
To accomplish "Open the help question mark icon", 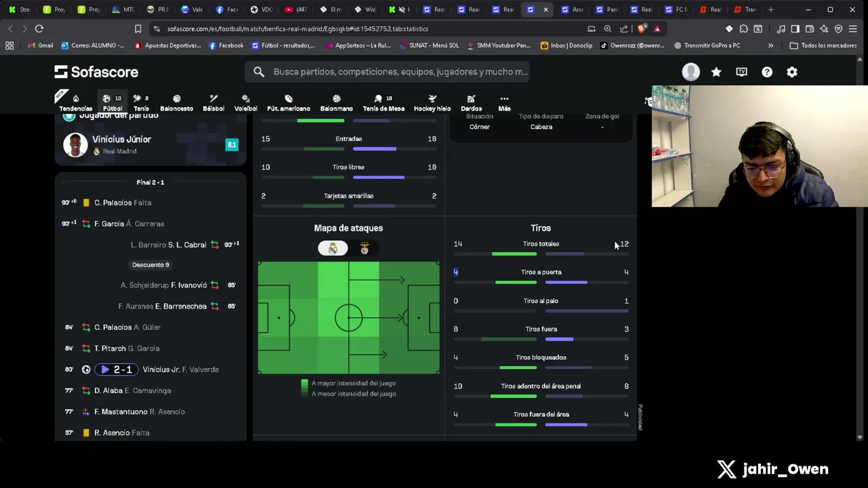I will 767,72.
